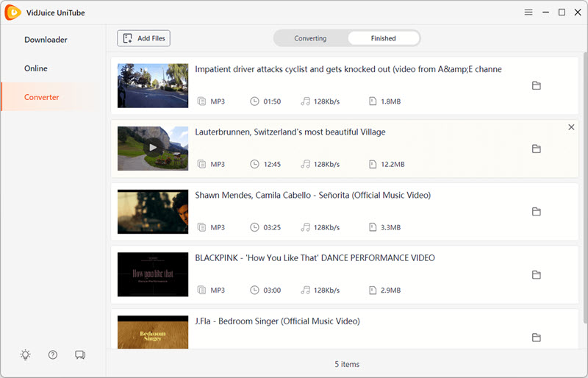The height and width of the screenshot is (378, 588).
Task: Click How You Like That thumbnail
Action: [x=153, y=274]
